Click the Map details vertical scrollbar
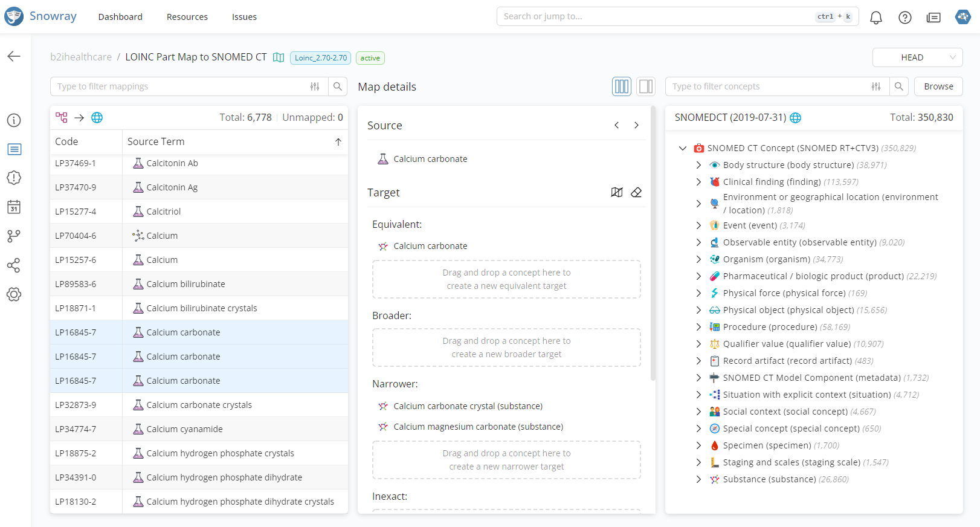Viewport: 980px width, 527px height. (x=653, y=242)
